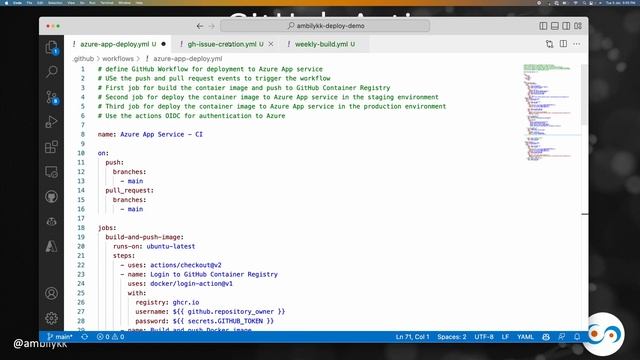Screen dimensions: 640x360
Task: Open the Azure view in activity bar
Action: [x=51, y=246]
